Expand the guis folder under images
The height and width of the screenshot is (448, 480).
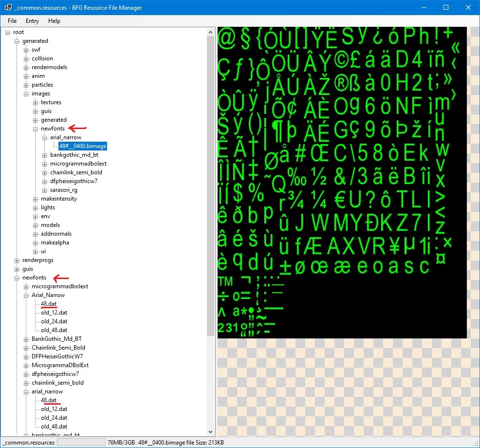[35, 112]
